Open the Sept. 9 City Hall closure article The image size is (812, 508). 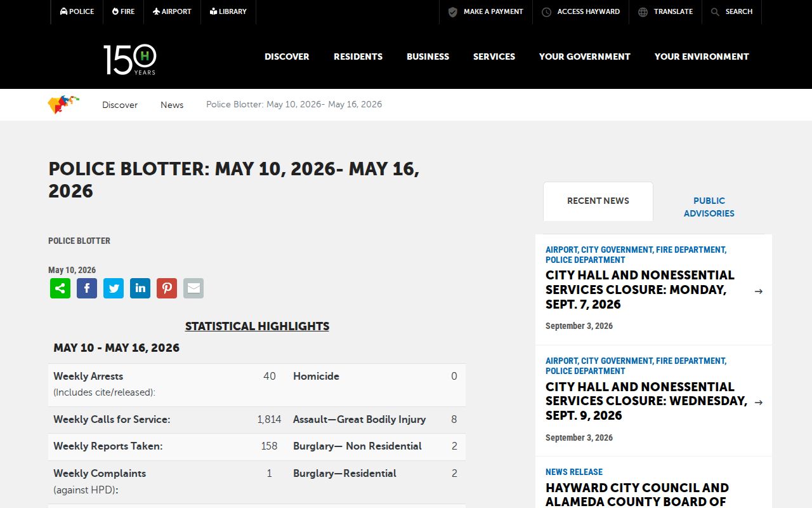coord(646,401)
